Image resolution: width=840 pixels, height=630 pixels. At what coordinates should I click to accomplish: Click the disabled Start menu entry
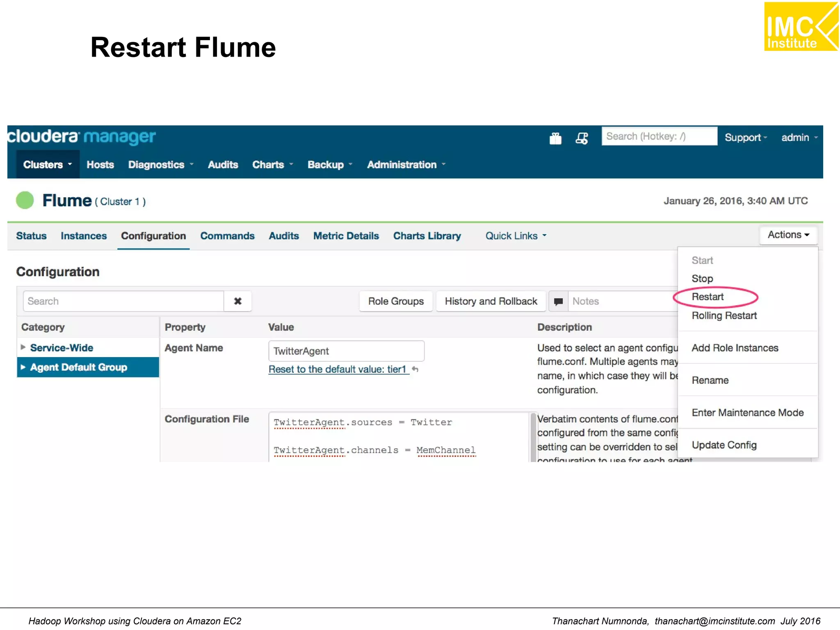702,260
